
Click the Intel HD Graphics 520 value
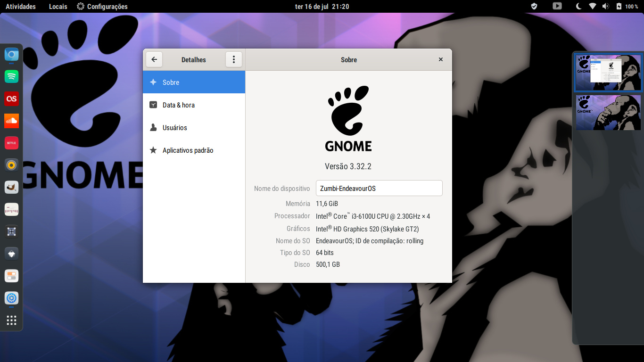tap(367, 229)
